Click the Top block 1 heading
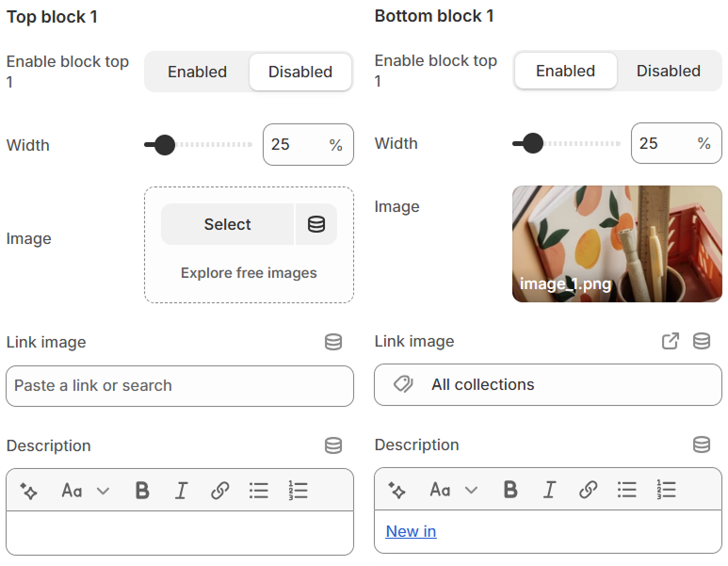Image resolution: width=728 pixels, height=566 pixels. 52,17
